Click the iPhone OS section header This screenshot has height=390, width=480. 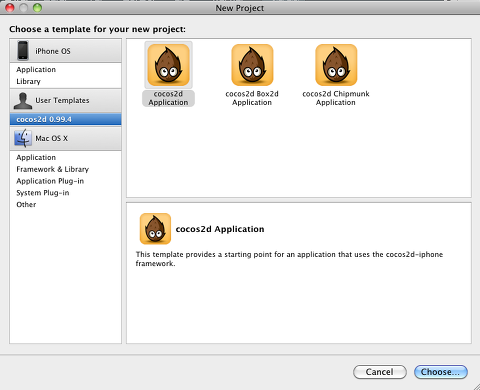66,51
